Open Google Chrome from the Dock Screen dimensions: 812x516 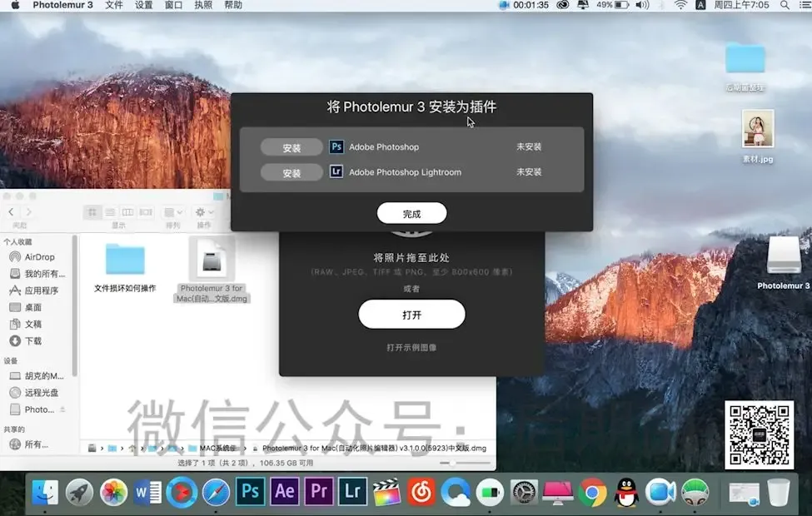click(592, 492)
